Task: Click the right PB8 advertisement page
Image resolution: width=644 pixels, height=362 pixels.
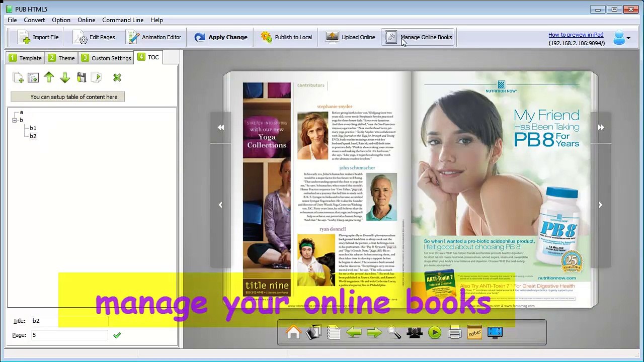Action: 502,190
